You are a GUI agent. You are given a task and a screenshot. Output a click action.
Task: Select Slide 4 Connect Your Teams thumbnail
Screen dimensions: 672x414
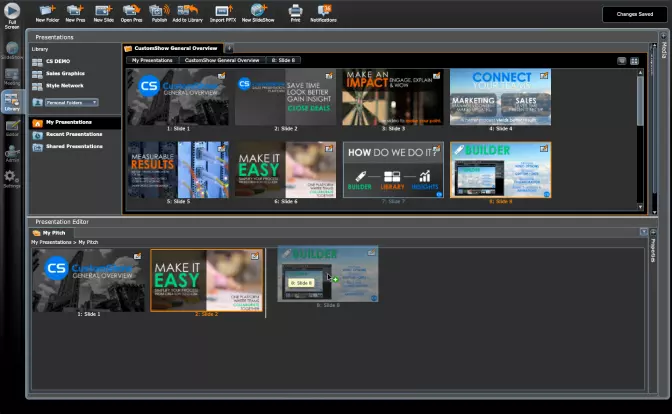[501, 97]
